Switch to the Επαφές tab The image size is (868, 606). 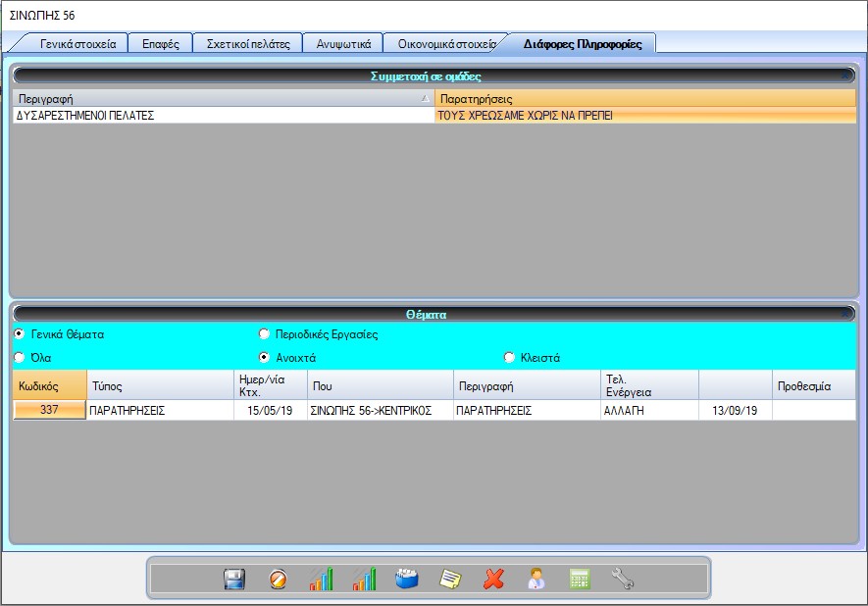tap(160, 44)
